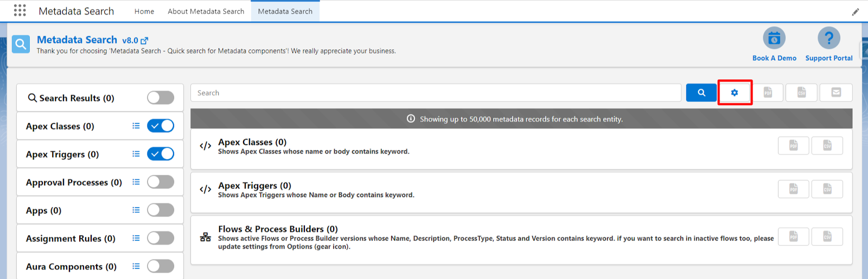Click the Book A Demo link
The height and width of the screenshot is (279, 868).
click(x=774, y=58)
